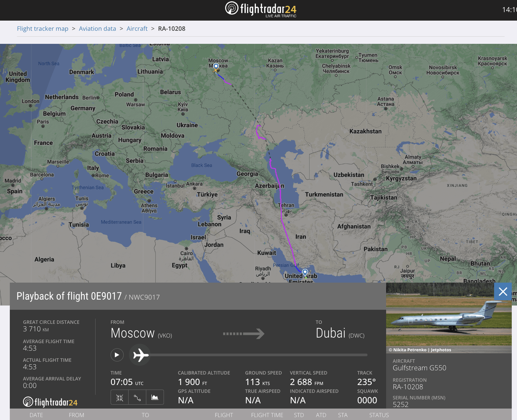The height and width of the screenshot is (420, 517).
Task: Click the FROM column header
Action: [x=76, y=415]
